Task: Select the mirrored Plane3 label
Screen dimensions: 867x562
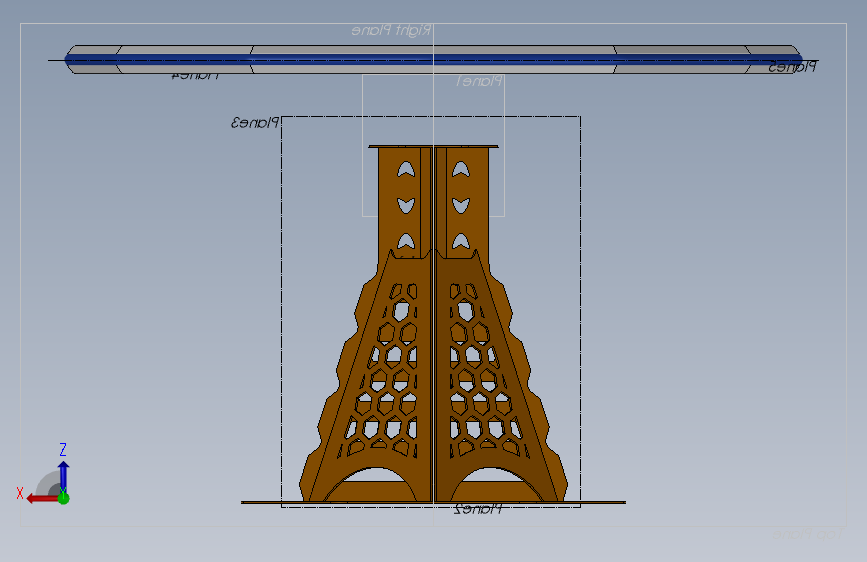Action: point(255,122)
